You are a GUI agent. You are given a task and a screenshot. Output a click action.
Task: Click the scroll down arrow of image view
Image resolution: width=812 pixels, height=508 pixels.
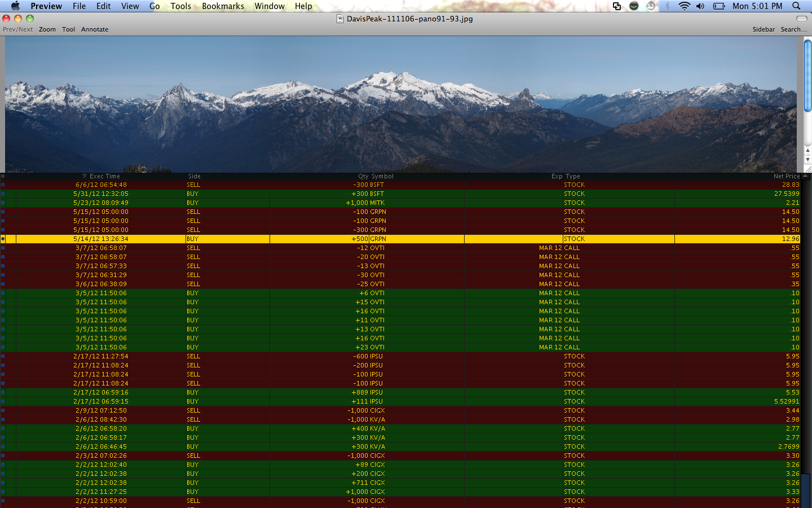[807, 160]
